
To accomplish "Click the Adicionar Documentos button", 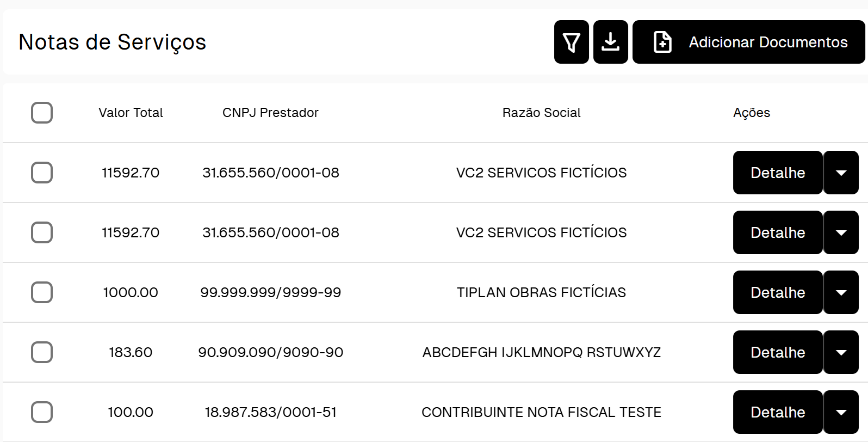I will (x=748, y=42).
